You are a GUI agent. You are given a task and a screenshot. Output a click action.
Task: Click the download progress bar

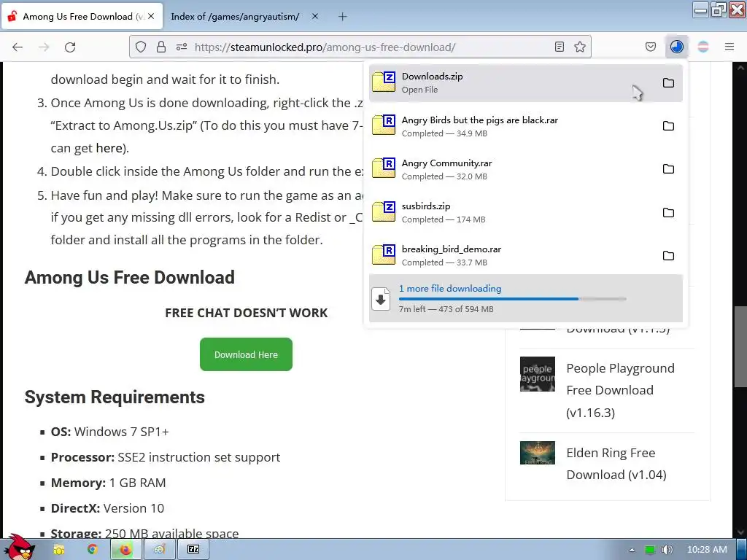click(513, 299)
